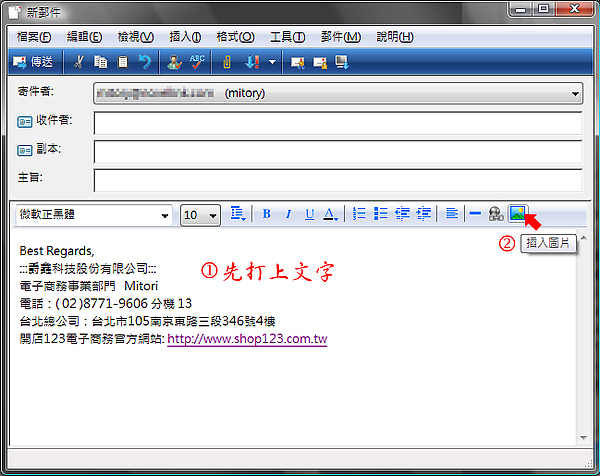This screenshot has width=600, height=476.
Task: Copy selection using the copy icon
Action: [x=100, y=62]
